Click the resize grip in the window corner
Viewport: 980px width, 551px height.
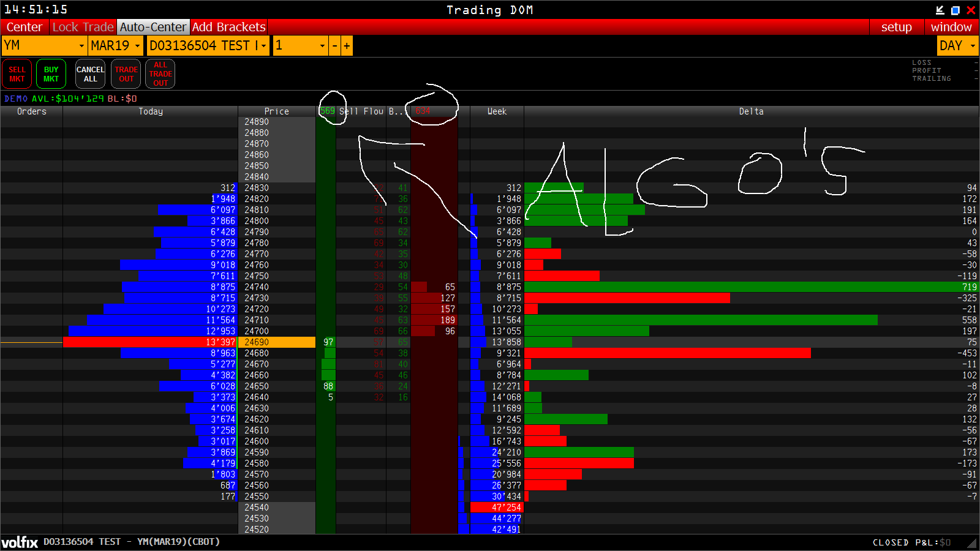[x=972, y=542]
